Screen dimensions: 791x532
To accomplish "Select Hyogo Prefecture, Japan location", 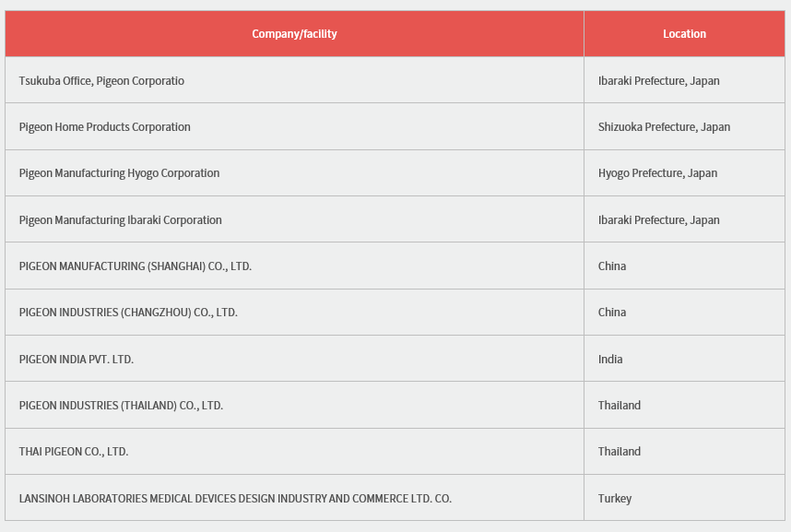I will pos(657,173).
